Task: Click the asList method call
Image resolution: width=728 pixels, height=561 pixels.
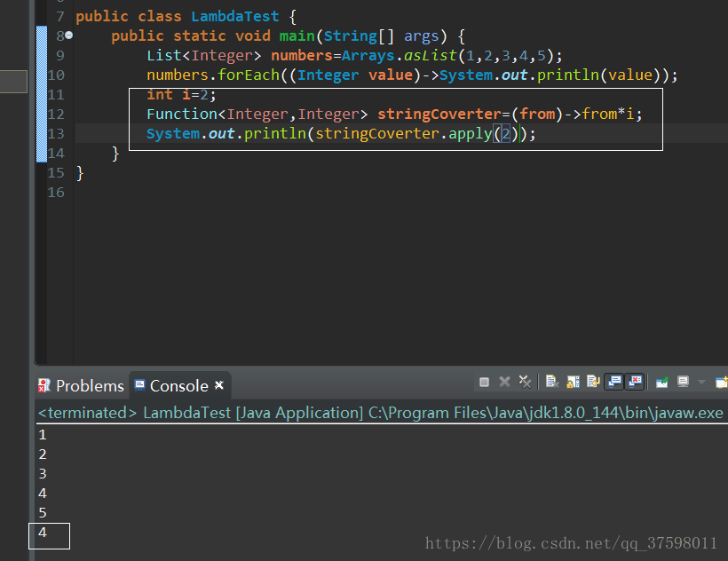Action: coord(430,56)
